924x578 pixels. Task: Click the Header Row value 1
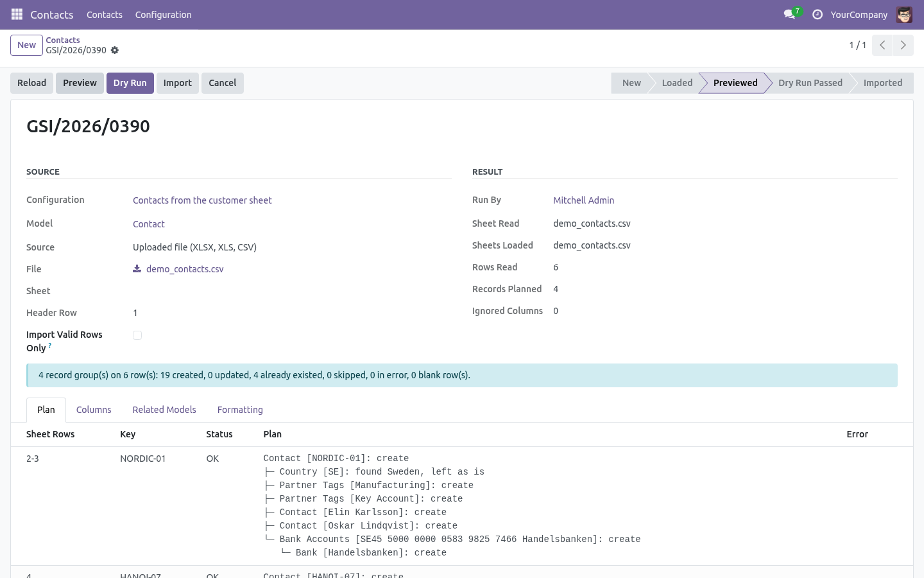135,313
